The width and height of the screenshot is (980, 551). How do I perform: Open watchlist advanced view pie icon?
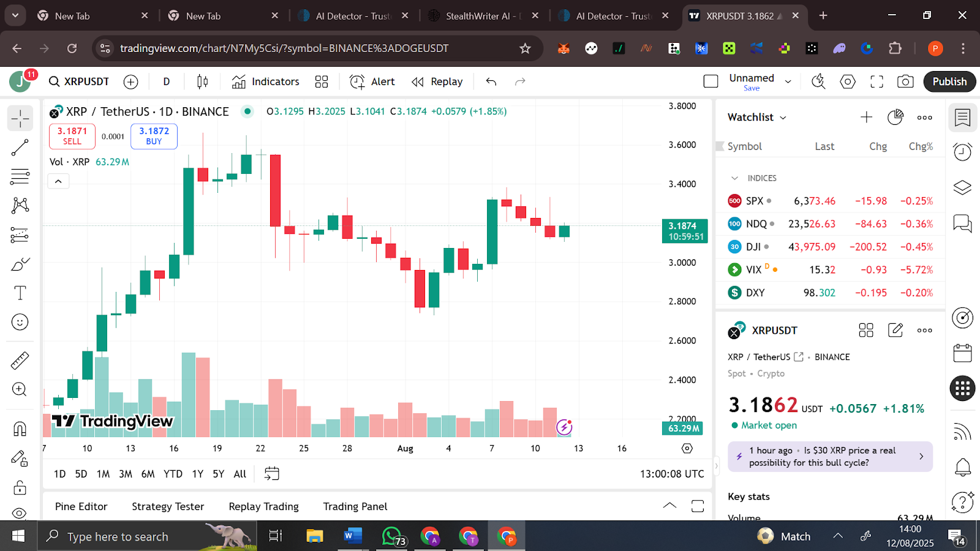(x=895, y=117)
